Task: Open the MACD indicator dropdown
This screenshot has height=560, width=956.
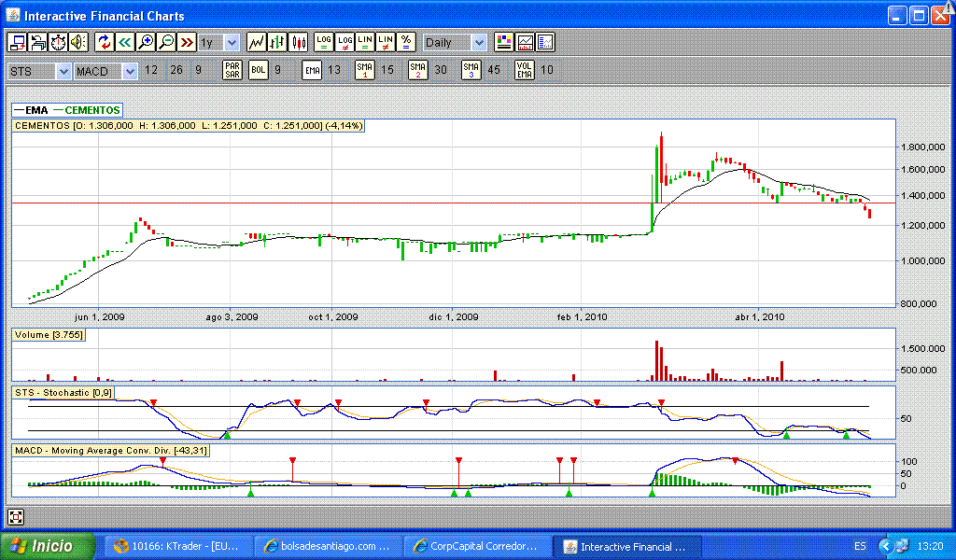Action: click(x=129, y=71)
